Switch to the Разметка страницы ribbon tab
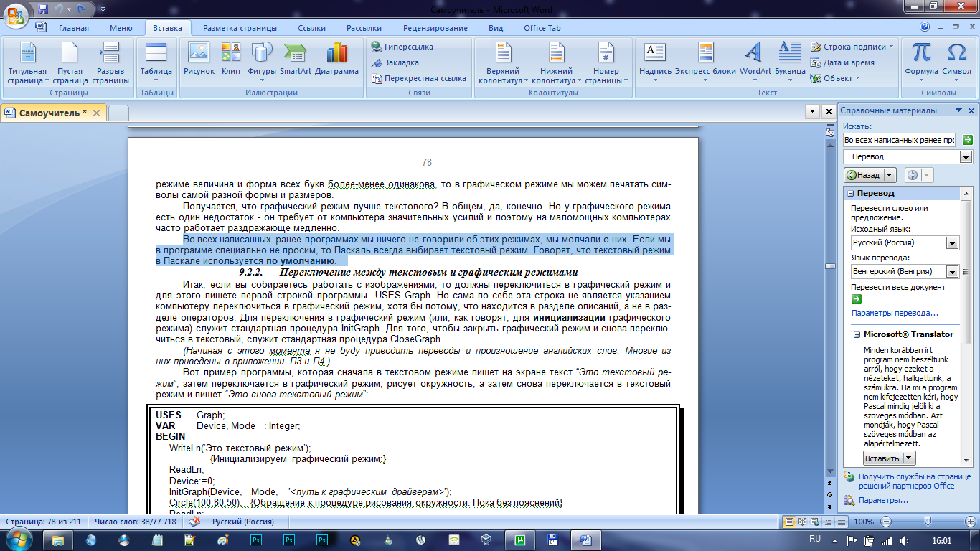The width and height of the screenshot is (980, 551). [240, 28]
